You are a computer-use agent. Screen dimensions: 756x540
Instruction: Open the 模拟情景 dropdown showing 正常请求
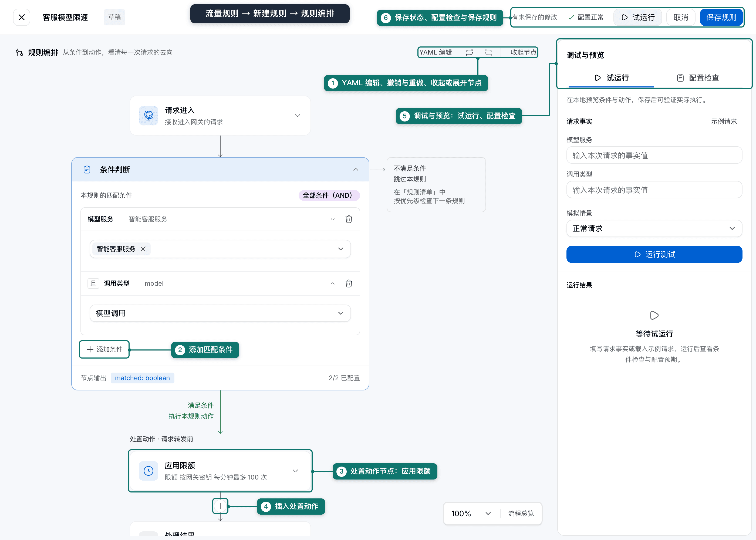point(654,228)
